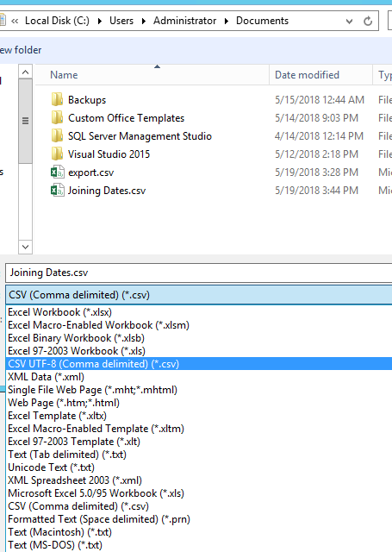Click the date 4/14/2018 12:14 PM
Screen dimensions: 392x552
(319, 136)
